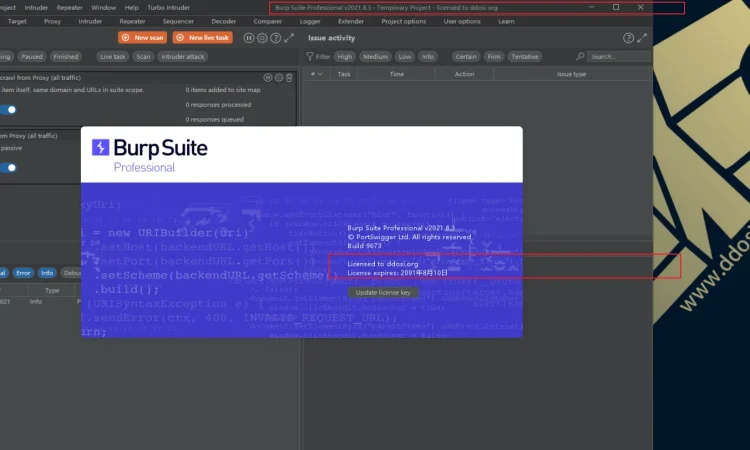Toggle the passive audit from Proxy task switch
750x450 pixels.
8,167
